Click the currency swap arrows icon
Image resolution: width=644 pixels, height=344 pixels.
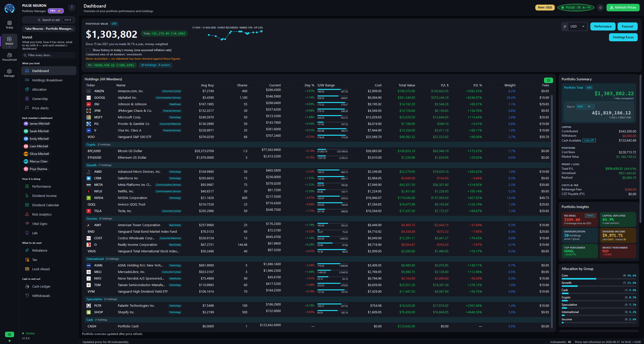tap(565, 26)
